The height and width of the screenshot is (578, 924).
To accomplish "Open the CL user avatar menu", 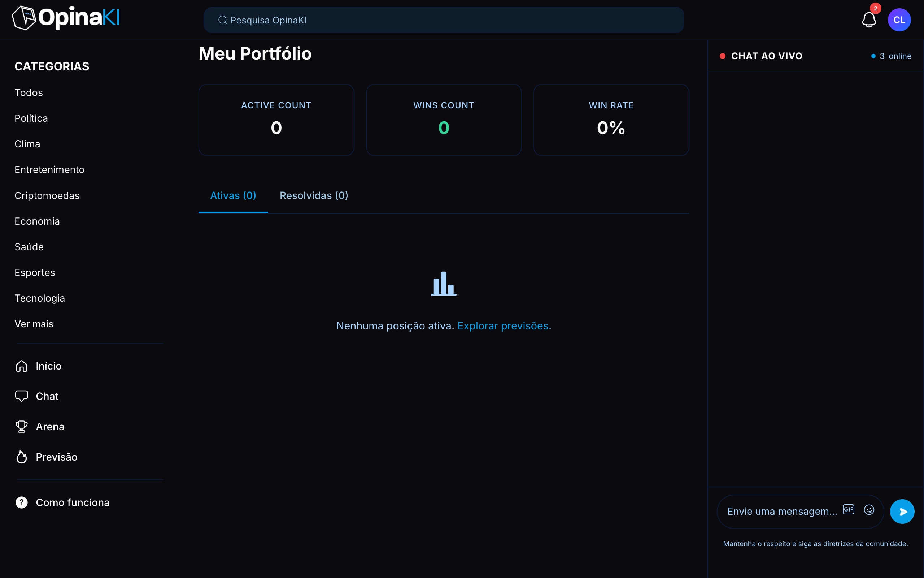I will tap(899, 20).
